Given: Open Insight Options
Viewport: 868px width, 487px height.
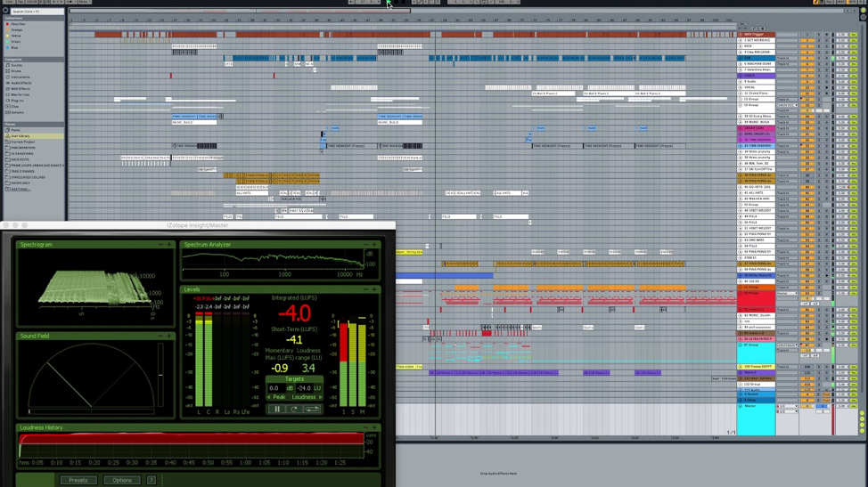Looking at the screenshot, I should pyautogui.click(x=122, y=480).
